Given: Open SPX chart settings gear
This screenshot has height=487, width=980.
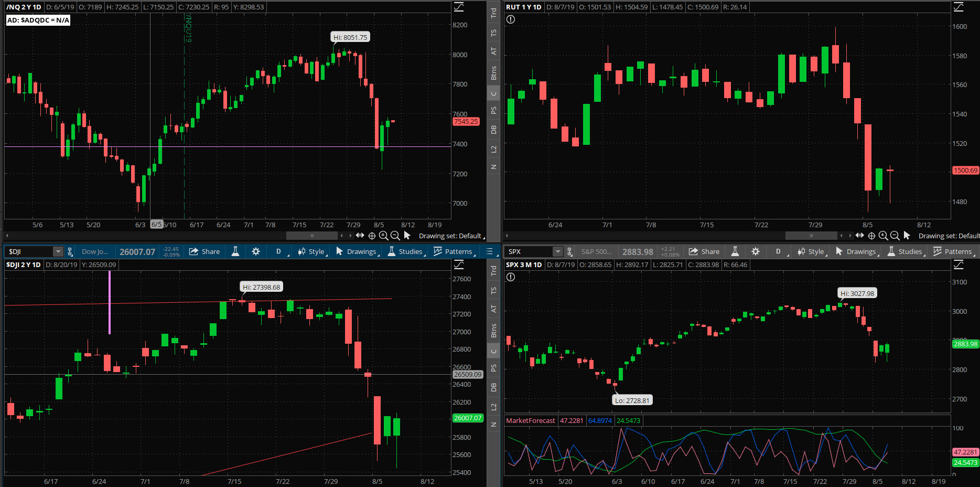Looking at the screenshot, I should (x=756, y=252).
